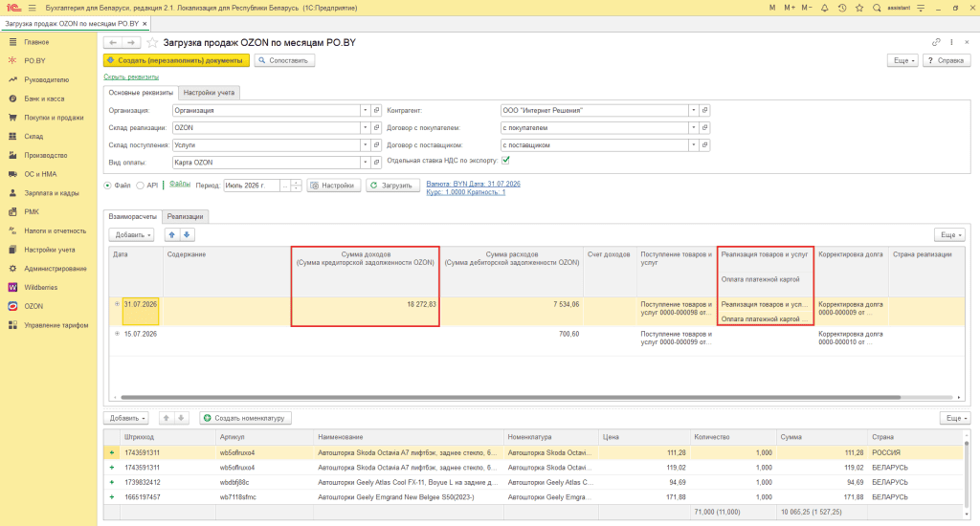Open the lower Добавить dropdown button
The width and height of the screenshot is (980, 526).
(126, 418)
